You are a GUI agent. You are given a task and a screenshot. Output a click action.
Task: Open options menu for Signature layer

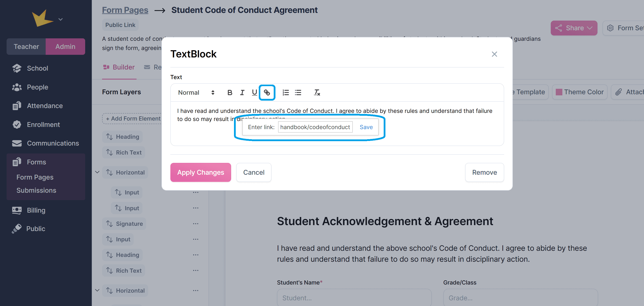[196, 224]
